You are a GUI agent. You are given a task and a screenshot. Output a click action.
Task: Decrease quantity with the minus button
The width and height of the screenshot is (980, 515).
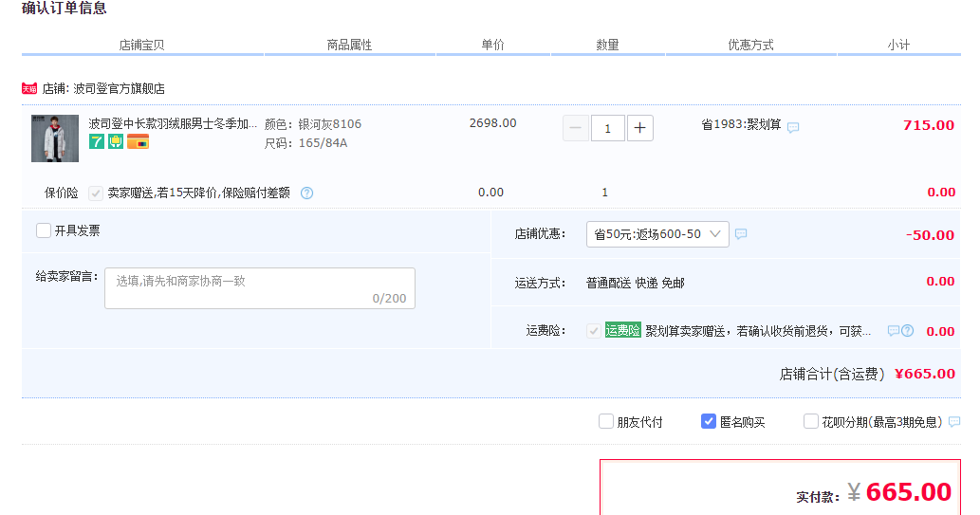coord(576,128)
